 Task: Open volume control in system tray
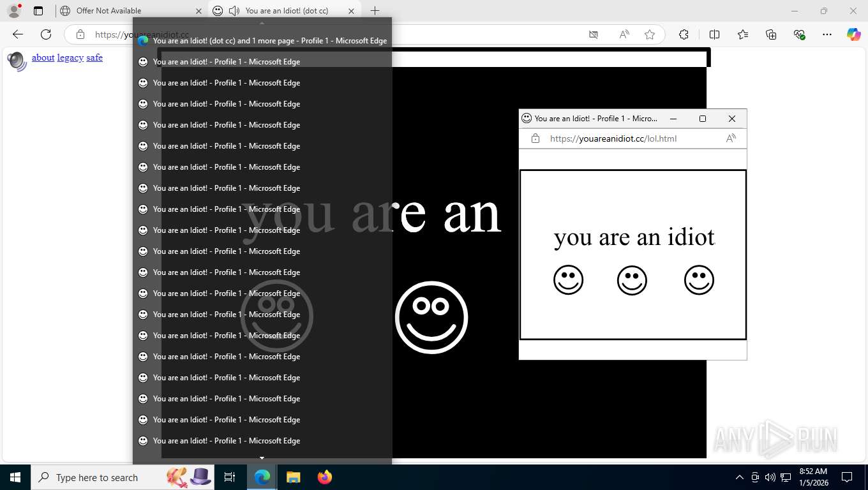pos(770,477)
